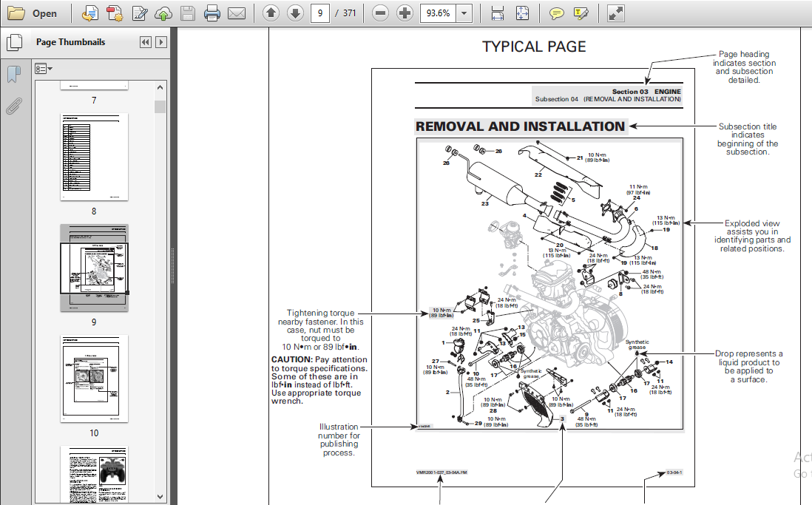Click the Save floppy disk icon
The image size is (812, 505).
coord(187,13)
